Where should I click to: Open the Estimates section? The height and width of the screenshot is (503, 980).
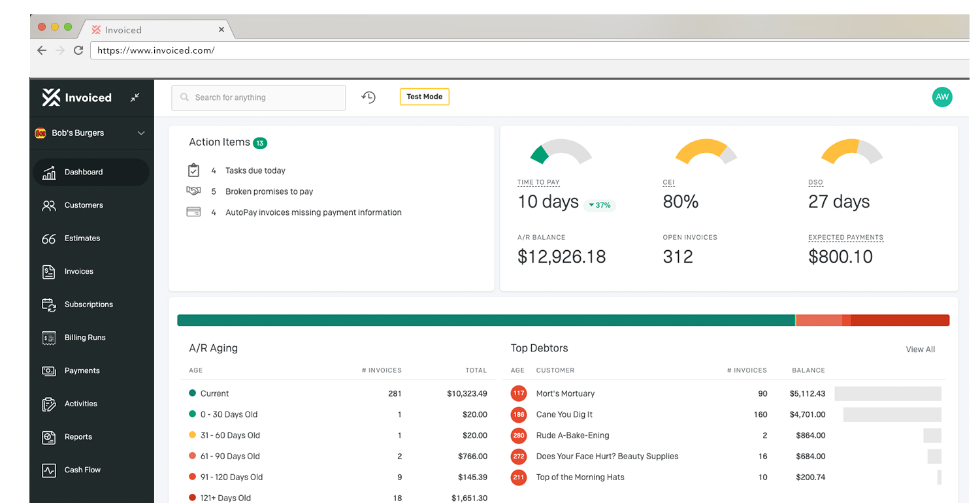49,238
